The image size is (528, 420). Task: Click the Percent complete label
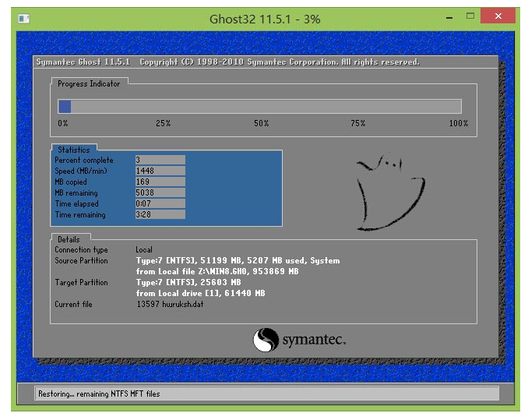(x=84, y=160)
